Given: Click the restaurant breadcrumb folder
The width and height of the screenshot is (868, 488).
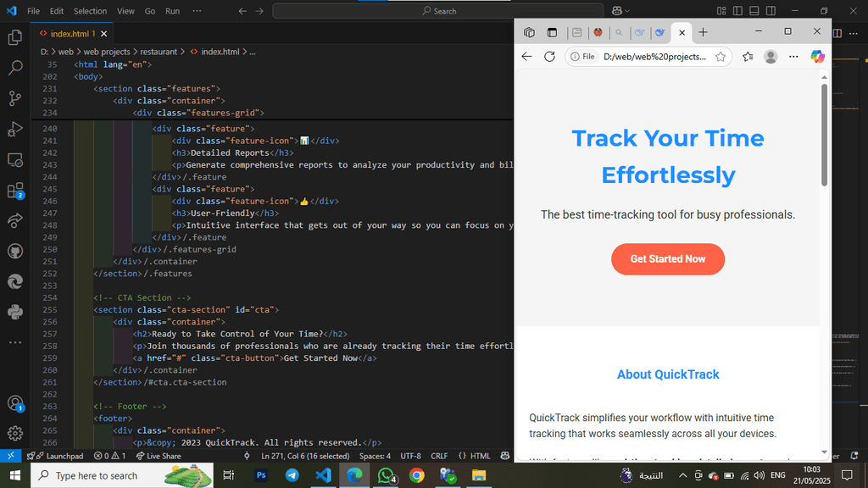Looking at the screenshot, I should click(159, 52).
